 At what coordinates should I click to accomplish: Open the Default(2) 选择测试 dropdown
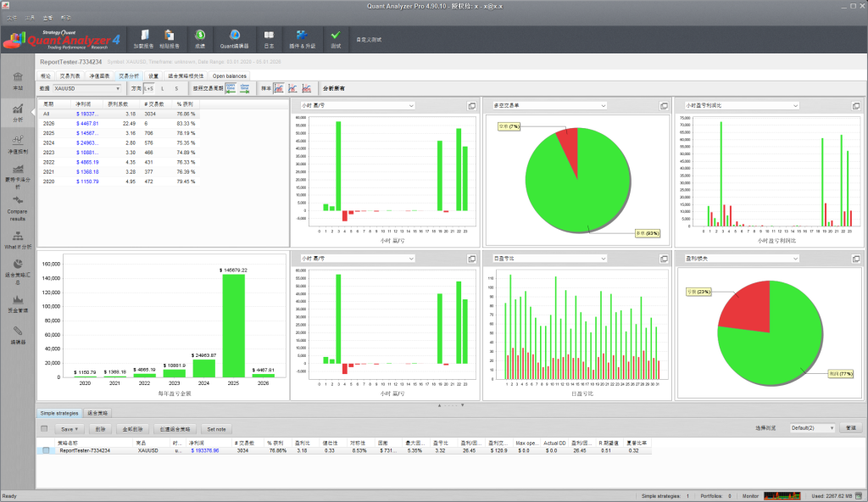pyautogui.click(x=812, y=428)
